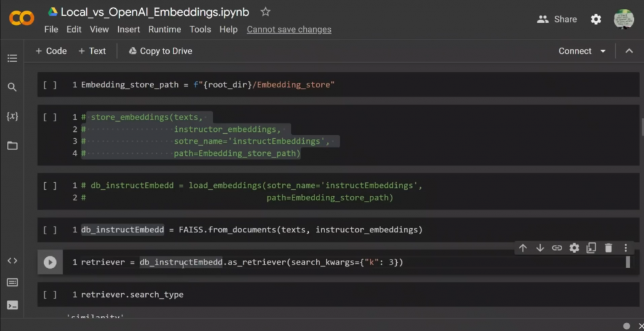Open the find and replace search panel
The width and height of the screenshot is (644, 331).
[12, 87]
